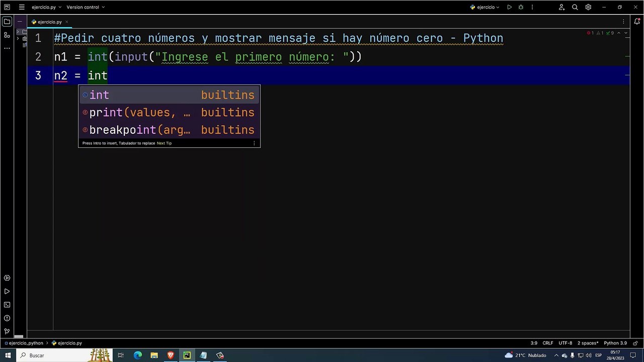Choose the print completion suggestion
Screen dimensions: 644x362
click(169, 112)
